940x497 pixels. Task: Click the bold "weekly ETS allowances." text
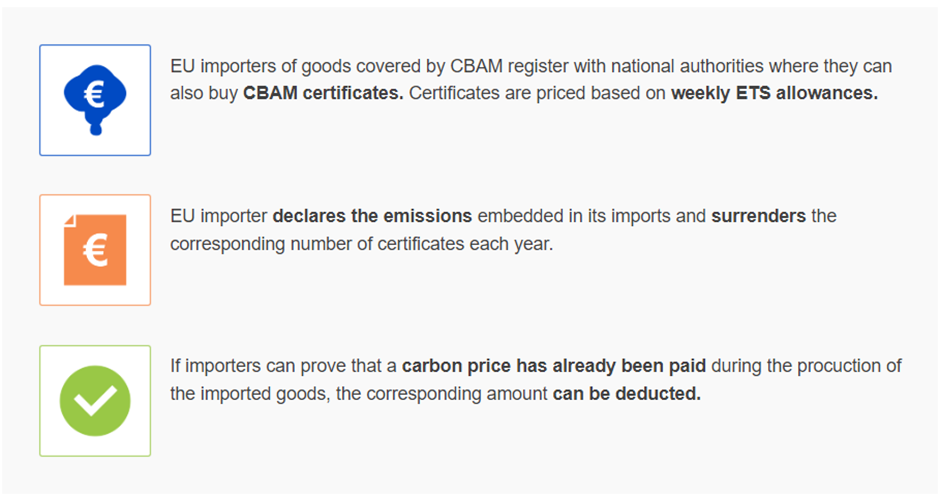pyautogui.click(x=774, y=94)
